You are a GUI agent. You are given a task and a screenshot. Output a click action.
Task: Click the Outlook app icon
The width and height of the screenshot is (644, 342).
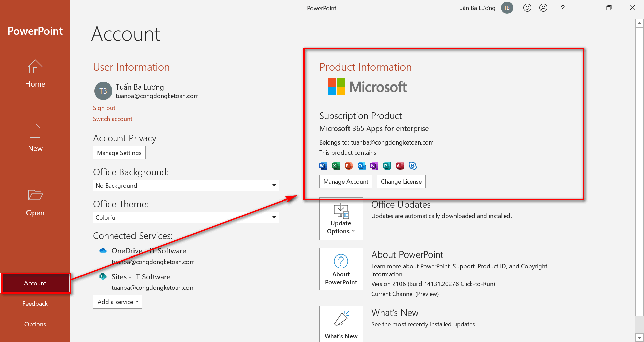pyautogui.click(x=361, y=166)
